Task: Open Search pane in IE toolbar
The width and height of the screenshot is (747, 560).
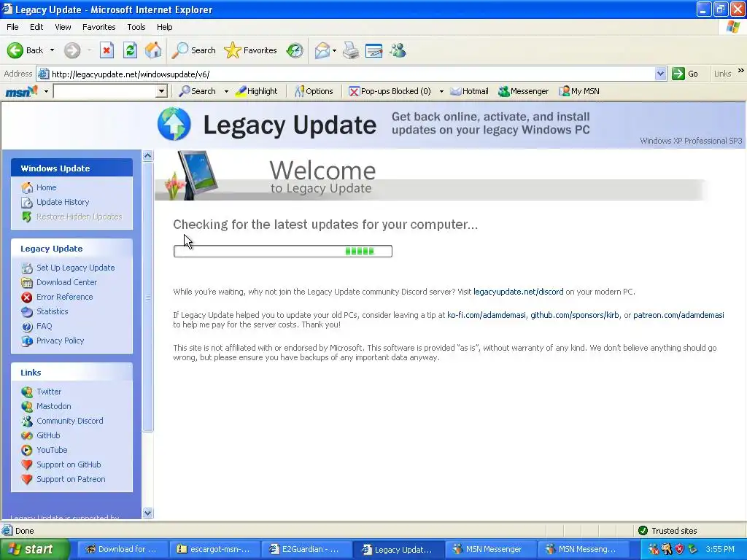Action: coord(194,50)
